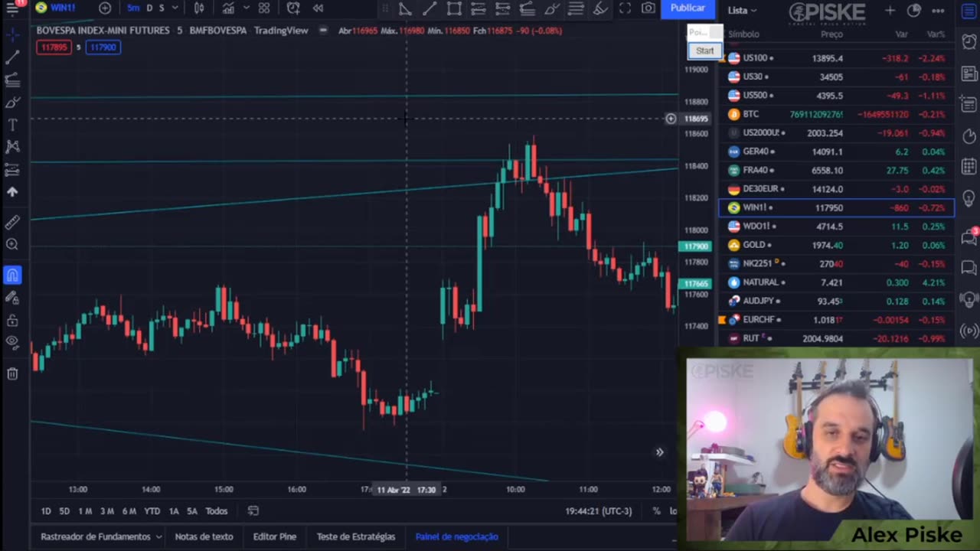The height and width of the screenshot is (551, 980).
Task: Click the compare or add symbol plus icon
Action: pyautogui.click(x=105, y=8)
